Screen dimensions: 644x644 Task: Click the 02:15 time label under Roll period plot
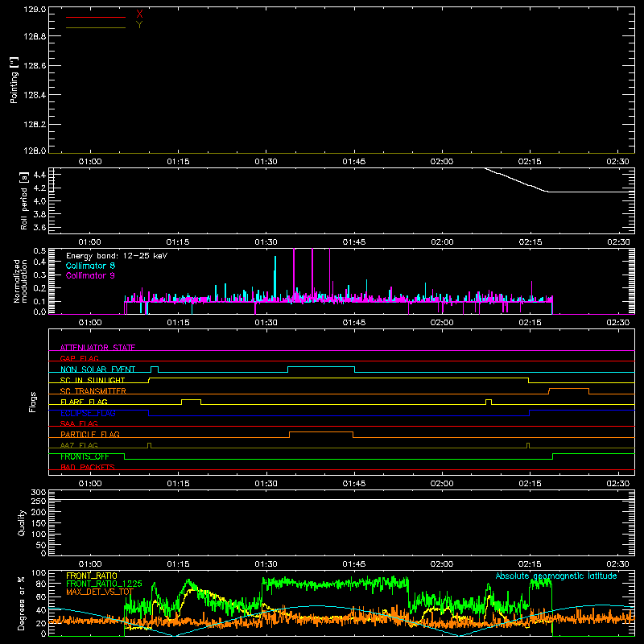530,242
